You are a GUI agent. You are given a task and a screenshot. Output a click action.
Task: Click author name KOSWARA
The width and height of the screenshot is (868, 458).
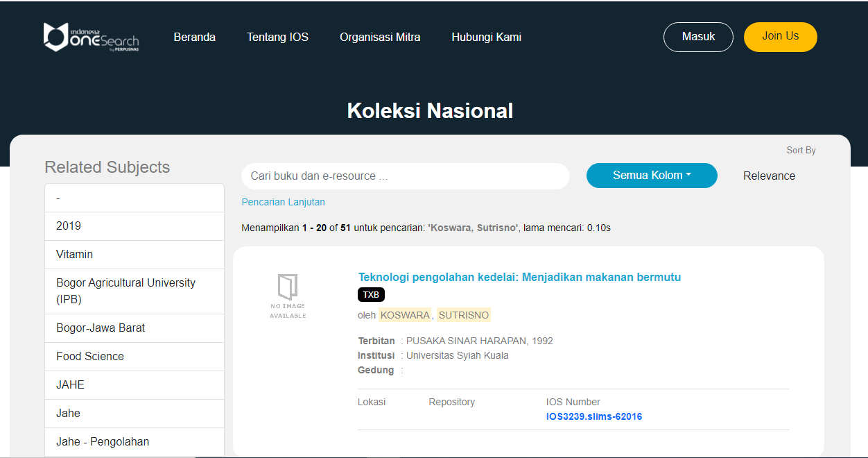[405, 315]
